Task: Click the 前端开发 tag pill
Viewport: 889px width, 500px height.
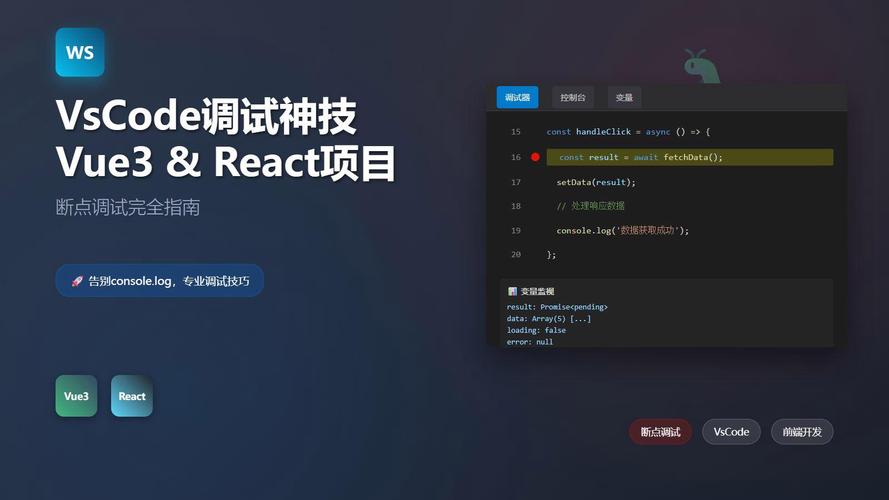Action: [x=802, y=432]
